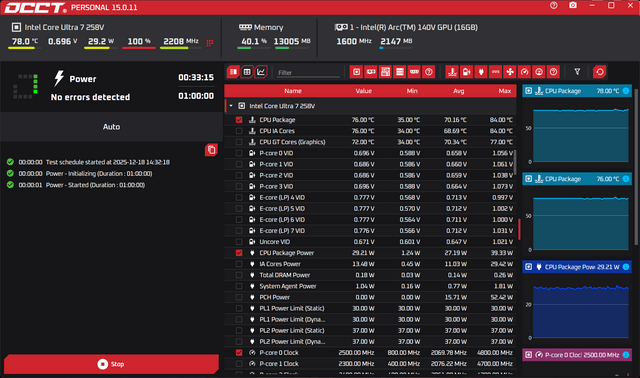Image resolution: width=640 pixels, height=378 pixels.
Task: Click the 'Test schedule started' log entry
Action: click(108, 162)
